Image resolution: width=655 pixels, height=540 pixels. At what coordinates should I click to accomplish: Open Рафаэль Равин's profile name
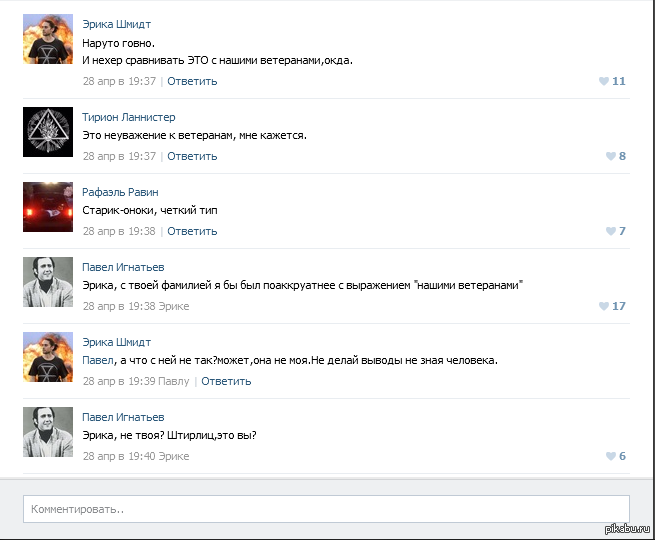(120, 192)
